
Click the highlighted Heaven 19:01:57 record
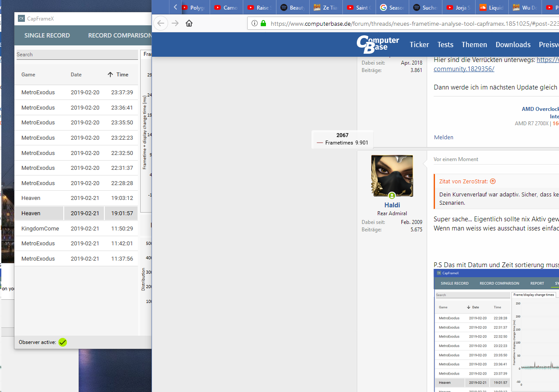tap(76, 213)
